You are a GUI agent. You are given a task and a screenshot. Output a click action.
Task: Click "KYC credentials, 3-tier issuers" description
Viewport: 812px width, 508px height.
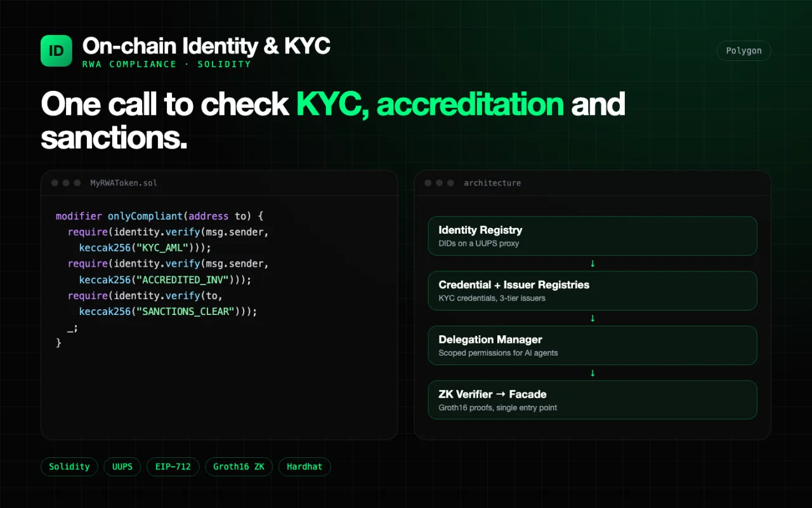click(x=492, y=298)
